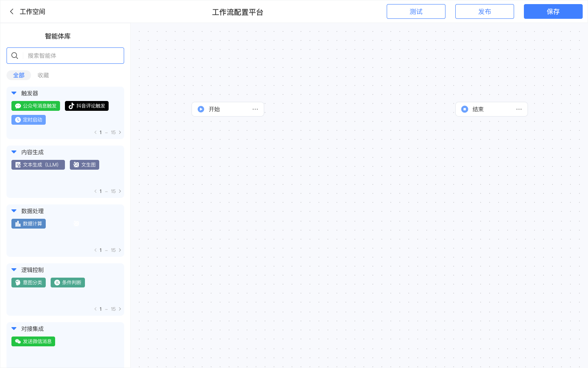588x368 pixels.
Task: Switch to the 全部 tab
Action: point(19,75)
